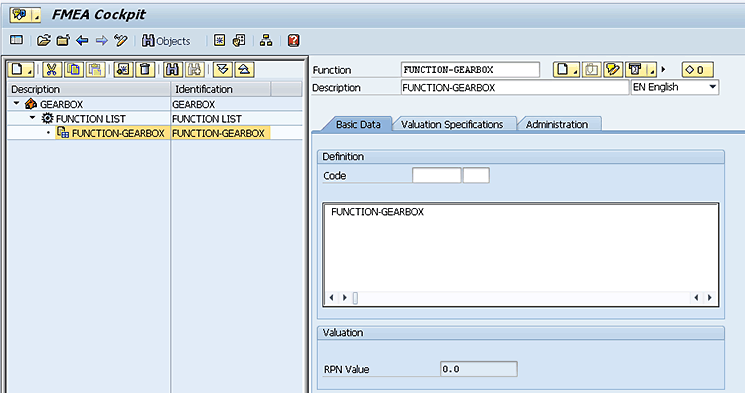Collapse the GEARBOX tree node
The image size is (745, 393).
click(17, 103)
